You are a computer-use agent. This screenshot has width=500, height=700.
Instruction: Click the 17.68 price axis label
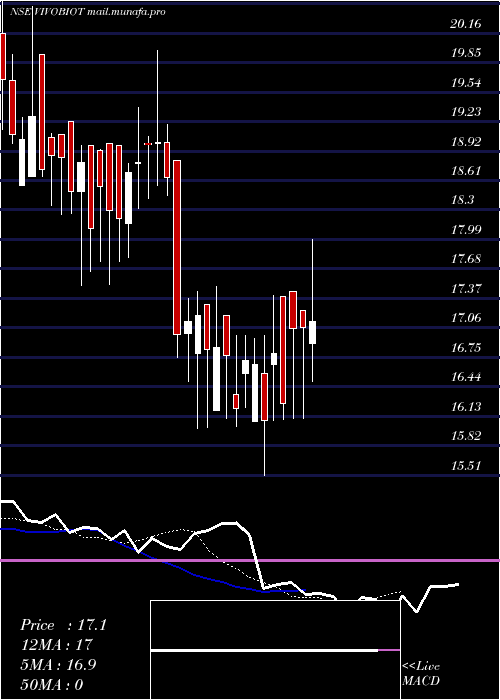466,259
